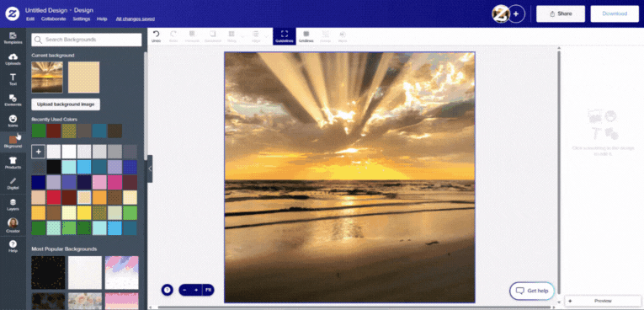Open the Layers panel
644x310 pixels.
13,205
